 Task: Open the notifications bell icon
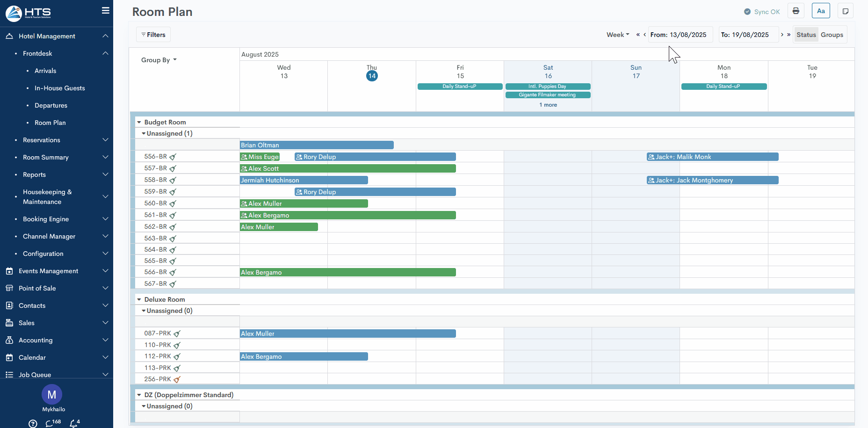point(74,423)
